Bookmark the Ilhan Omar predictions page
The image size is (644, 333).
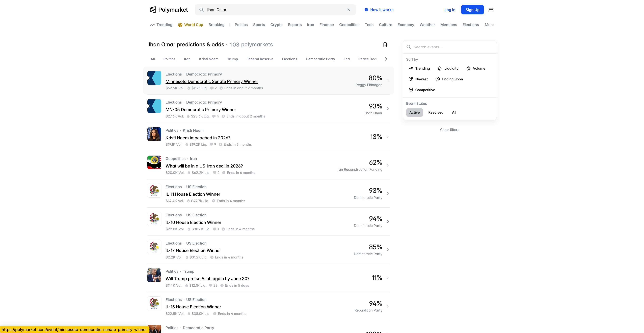click(x=385, y=44)
